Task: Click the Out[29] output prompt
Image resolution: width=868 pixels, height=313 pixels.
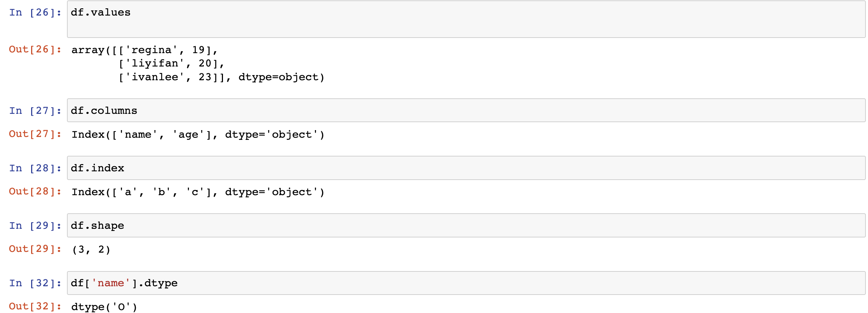Action: [35, 249]
